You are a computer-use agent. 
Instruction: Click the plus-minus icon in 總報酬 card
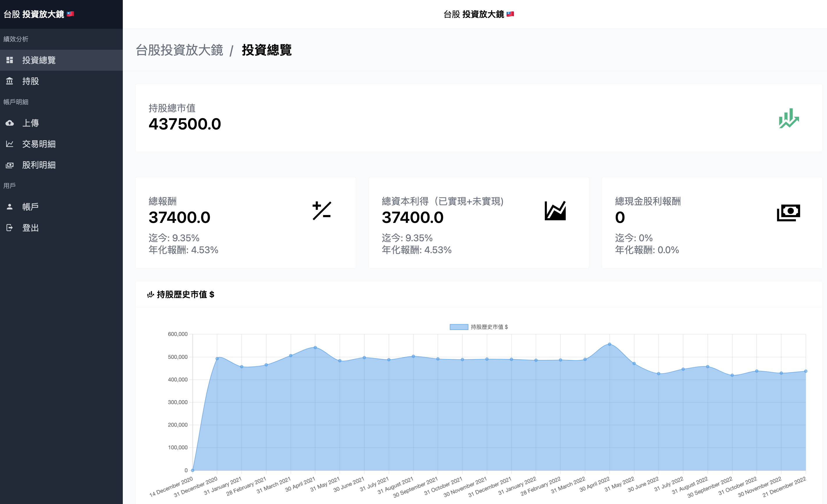point(322,211)
